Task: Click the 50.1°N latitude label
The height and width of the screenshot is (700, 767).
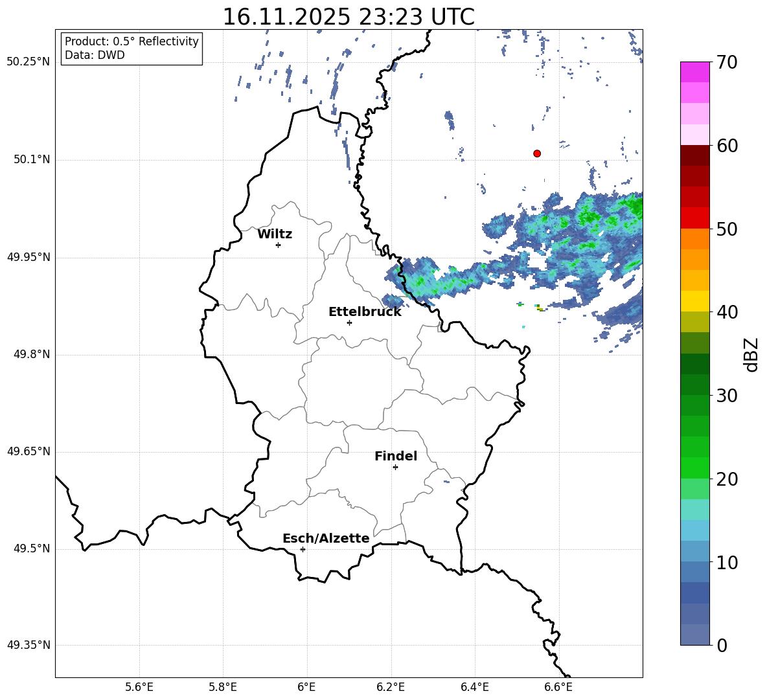Action: tap(31, 160)
